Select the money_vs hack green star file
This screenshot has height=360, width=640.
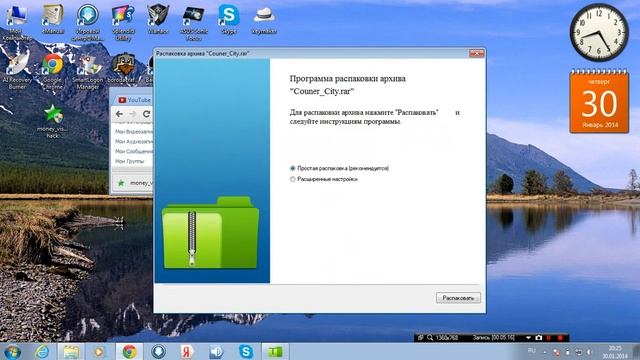coord(53,121)
